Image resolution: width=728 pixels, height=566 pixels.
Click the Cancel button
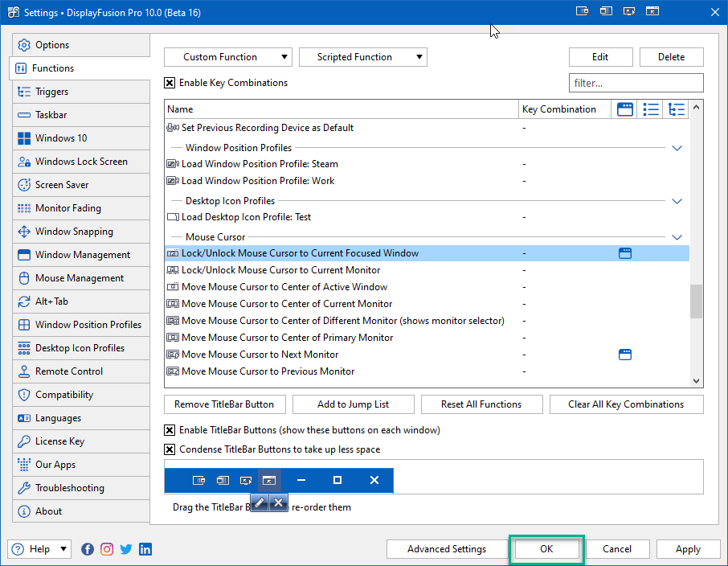click(x=617, y=549)
